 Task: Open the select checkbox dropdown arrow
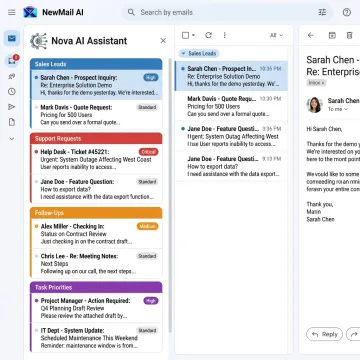pyautogui.click(x=193, y=35)
